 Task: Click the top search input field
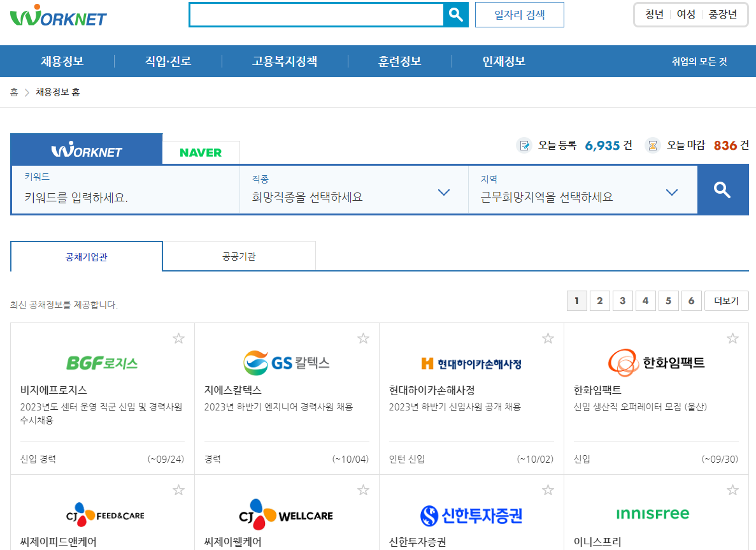(x=317, y=15)
